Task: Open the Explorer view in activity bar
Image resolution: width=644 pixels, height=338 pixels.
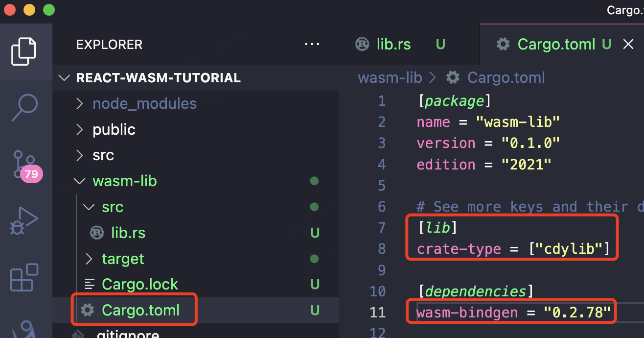Action: pyautogui.click(x=24, y=52)
